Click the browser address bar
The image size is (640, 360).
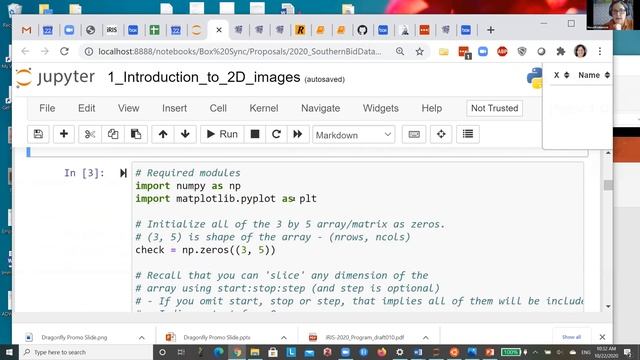point(240,51)
